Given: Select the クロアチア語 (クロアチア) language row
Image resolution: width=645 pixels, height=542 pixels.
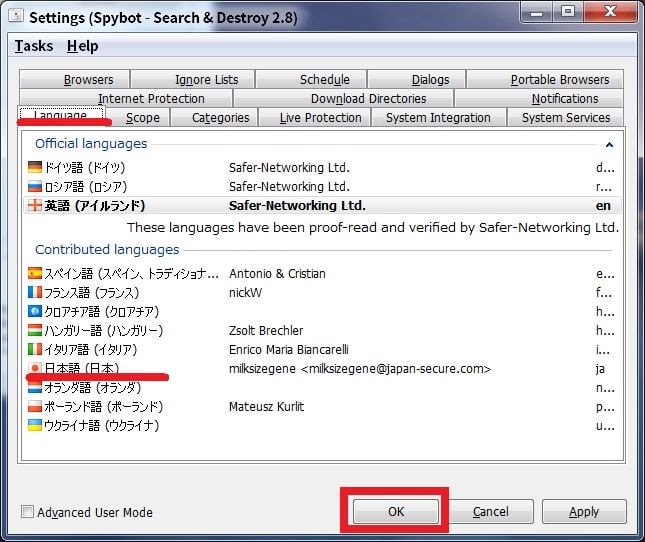Looking at the screenshot, I should 322,311.
